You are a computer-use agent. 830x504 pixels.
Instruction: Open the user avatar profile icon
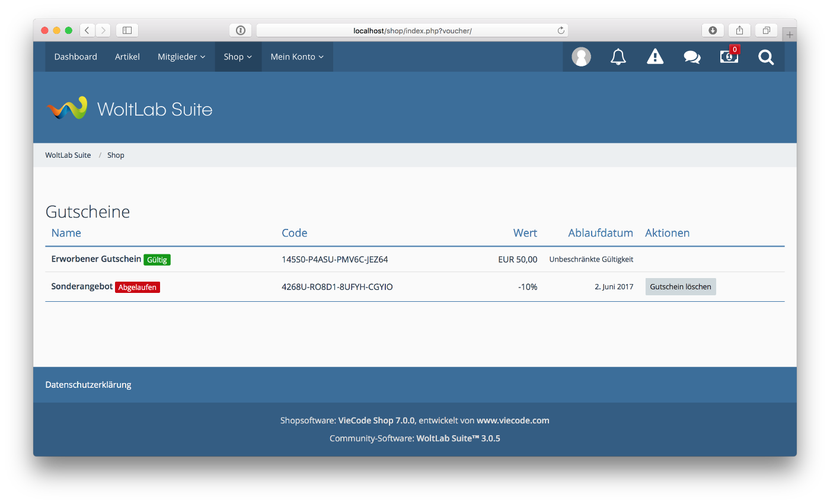[x=581, y=57]
